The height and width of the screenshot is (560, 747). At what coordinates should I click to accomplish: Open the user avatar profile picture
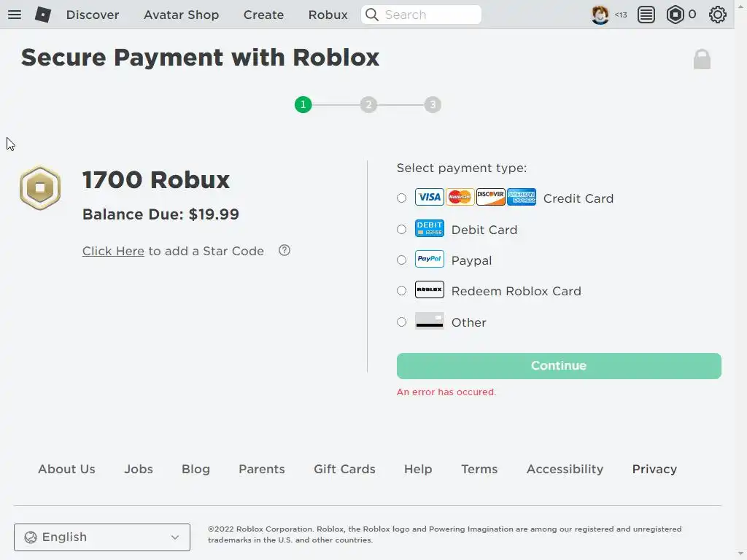tap(600, 15)
